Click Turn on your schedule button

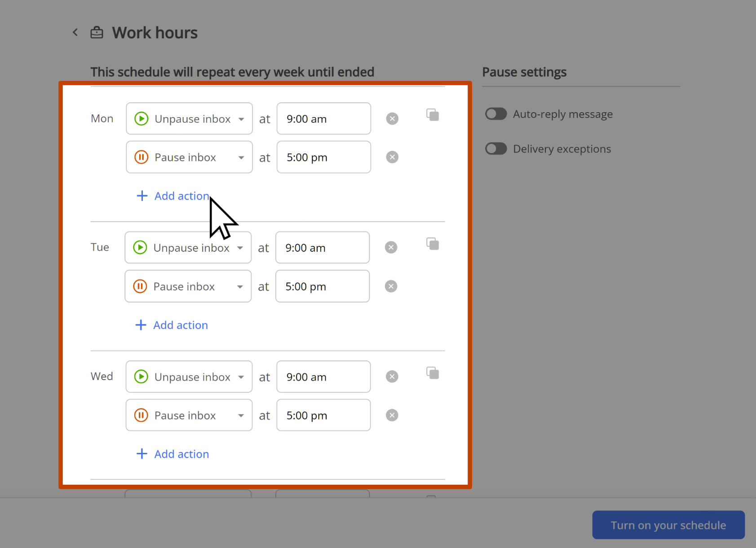coord(668,525)
